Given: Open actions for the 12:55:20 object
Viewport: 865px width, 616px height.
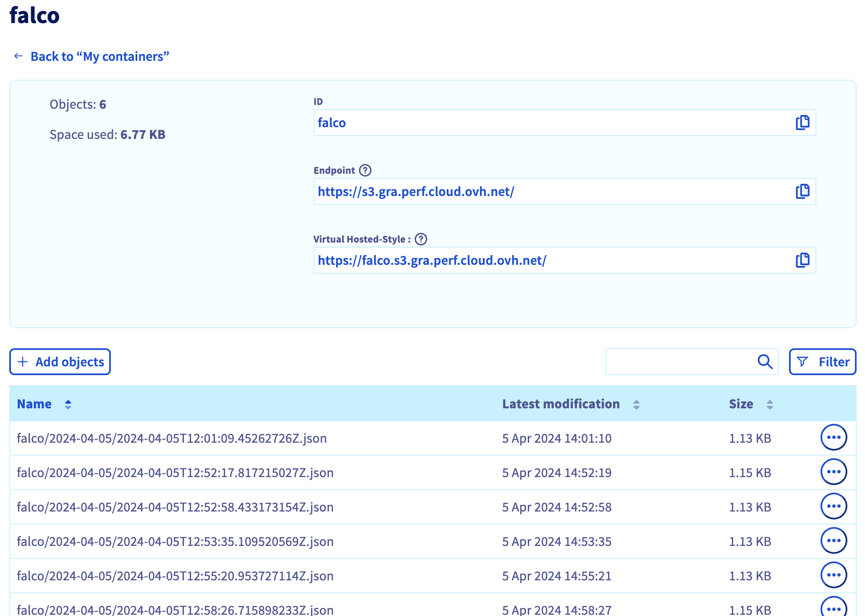Looking at the screenshot, I should 834,575.
